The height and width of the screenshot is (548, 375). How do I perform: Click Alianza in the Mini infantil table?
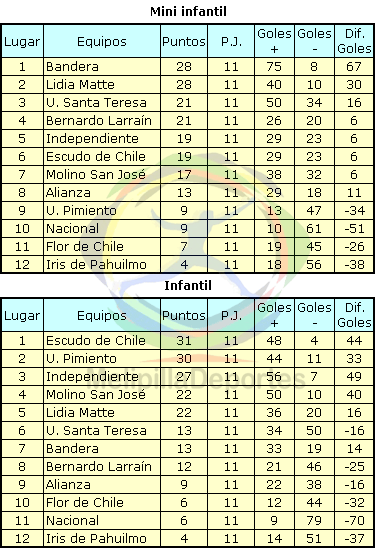(x=68, y=193)
